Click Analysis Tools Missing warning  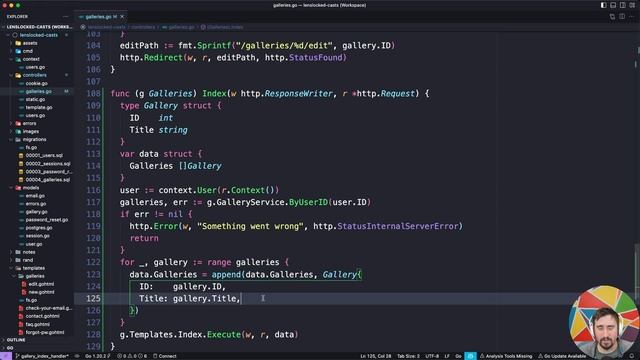click(x=506, y=356)
